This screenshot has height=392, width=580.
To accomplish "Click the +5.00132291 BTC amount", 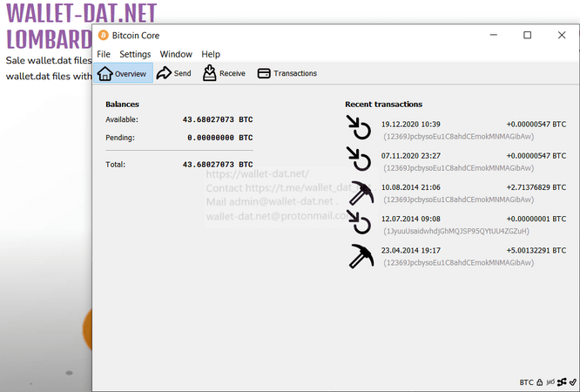I will coord(536,251).
